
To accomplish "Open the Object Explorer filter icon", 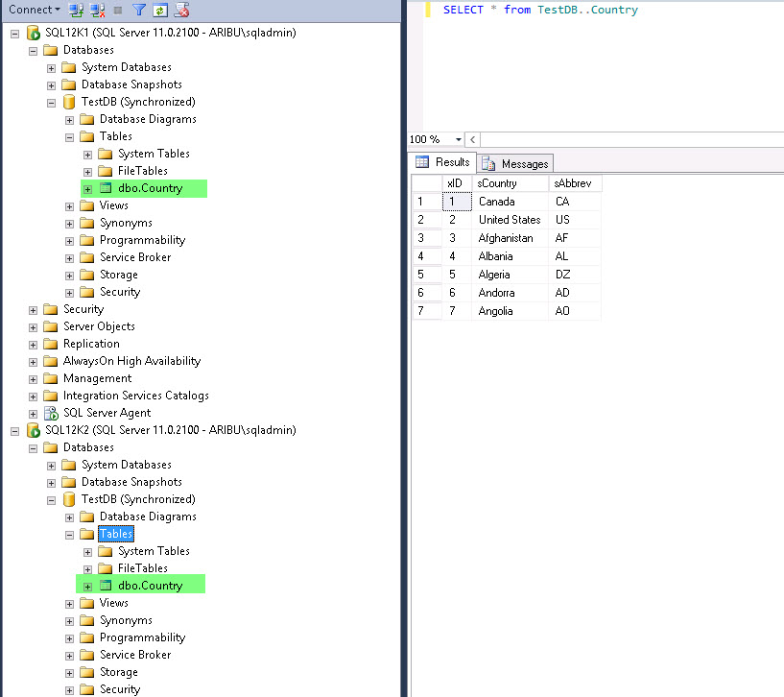I will [x=140, y=10].
